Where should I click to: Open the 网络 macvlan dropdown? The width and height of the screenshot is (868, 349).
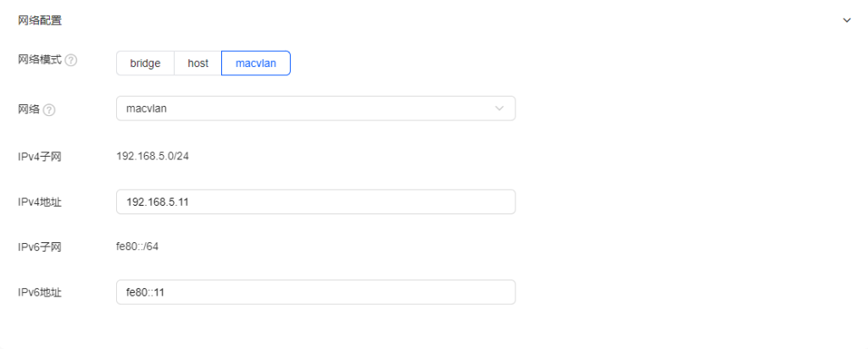point(315,108)
